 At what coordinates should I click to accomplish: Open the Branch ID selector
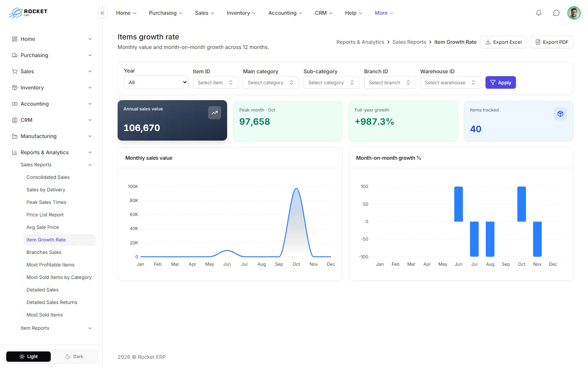point(390,82)
